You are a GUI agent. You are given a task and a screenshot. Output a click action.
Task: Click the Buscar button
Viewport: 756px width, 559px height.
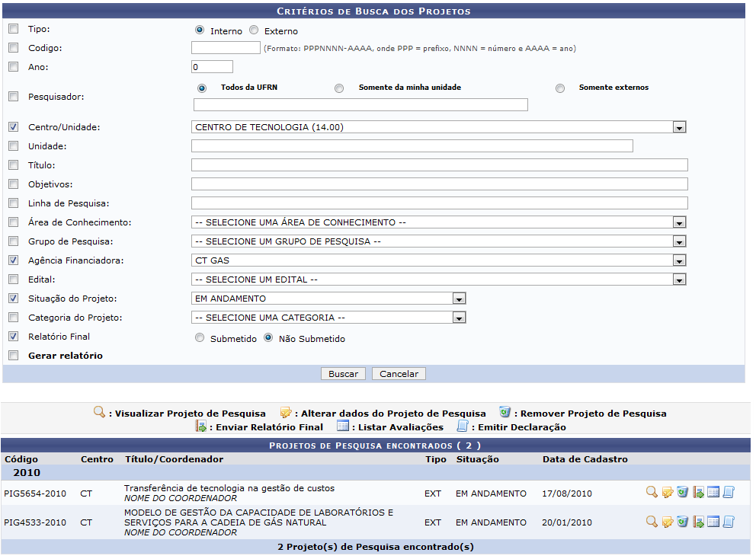343,373
